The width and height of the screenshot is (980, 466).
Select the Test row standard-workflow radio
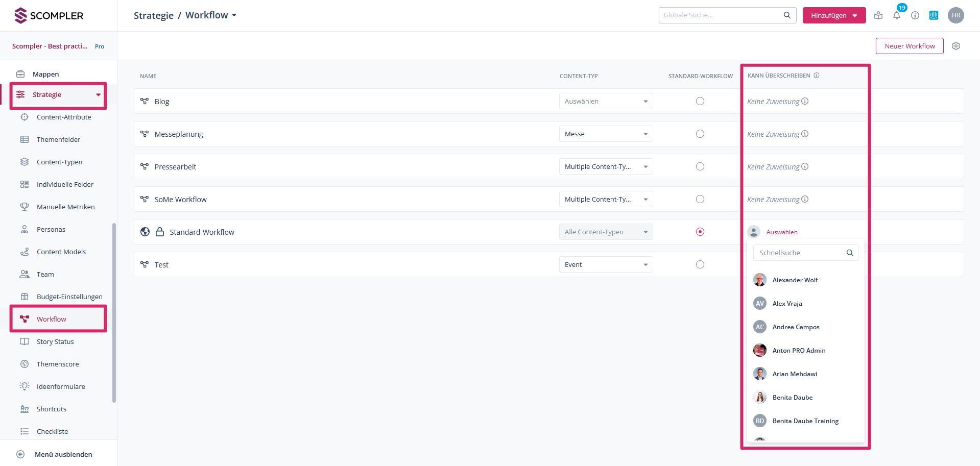[x=700, y=264]
